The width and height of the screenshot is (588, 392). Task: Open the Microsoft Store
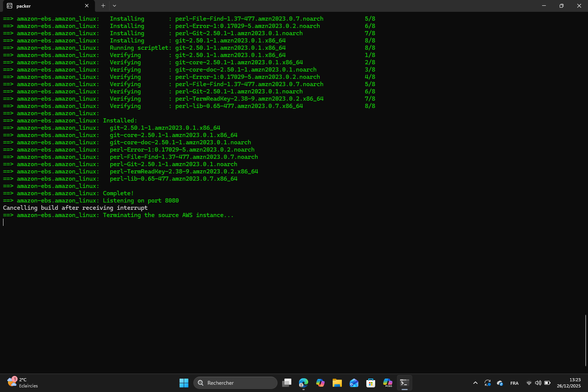point(371,383)
